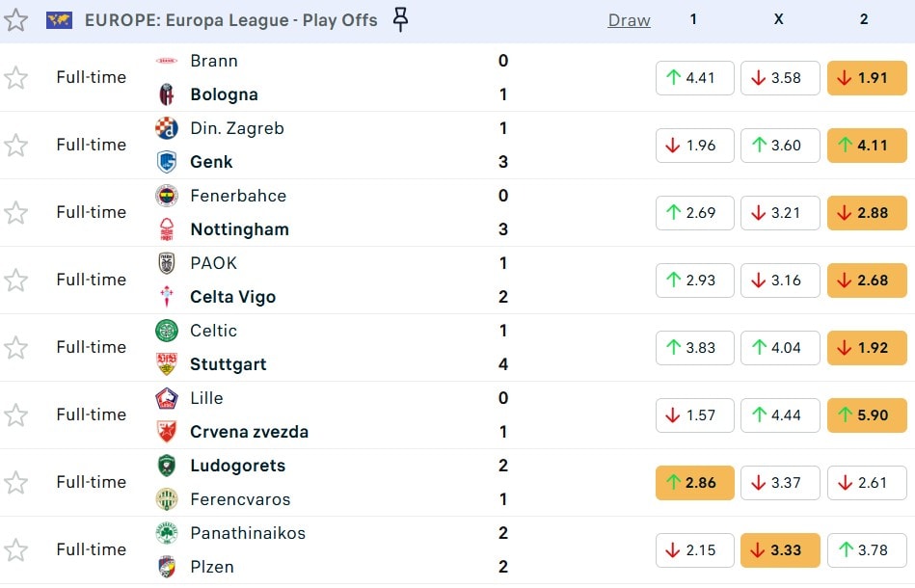Click the Stuttgart club badge

167,364
